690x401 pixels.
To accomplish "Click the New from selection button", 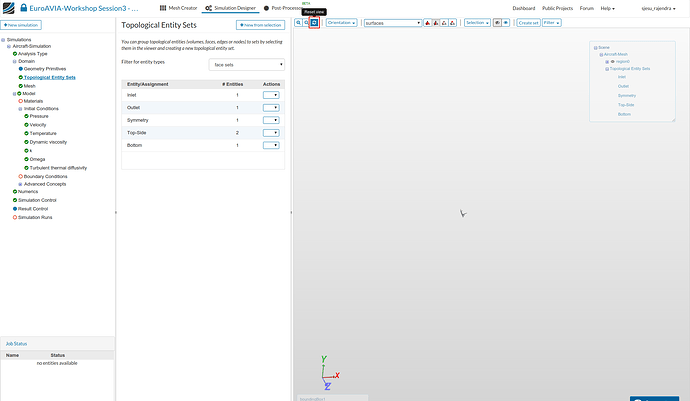I will [x=261, y=25].
